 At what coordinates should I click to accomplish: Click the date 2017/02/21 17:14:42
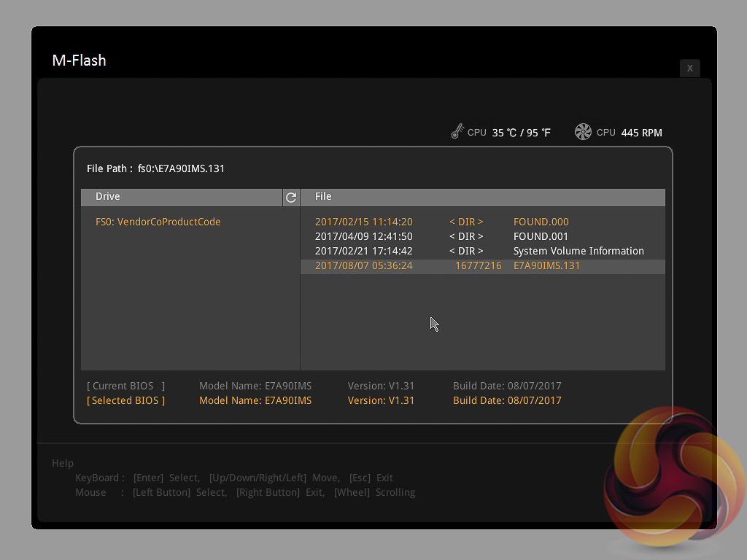point(363,251)
